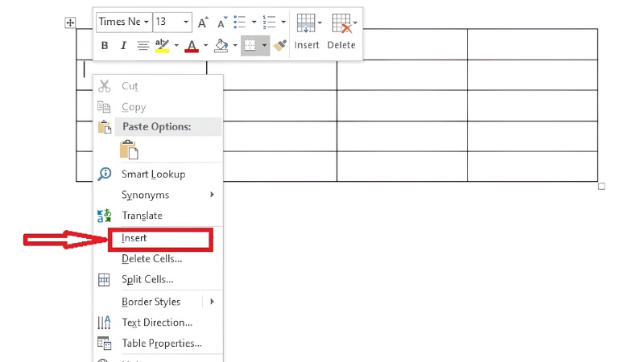Viewport: 644px width, 362px height.
Task: Apply the yellow text highlight color
Action: coord(162,46)
